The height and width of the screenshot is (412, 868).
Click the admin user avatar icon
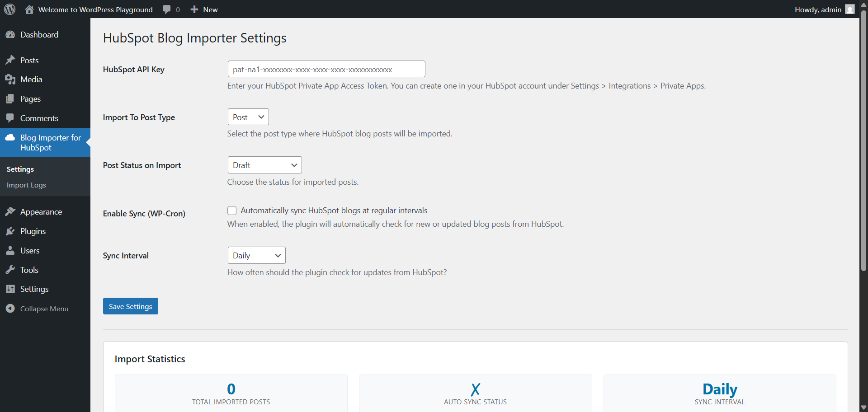click(850, 9)
